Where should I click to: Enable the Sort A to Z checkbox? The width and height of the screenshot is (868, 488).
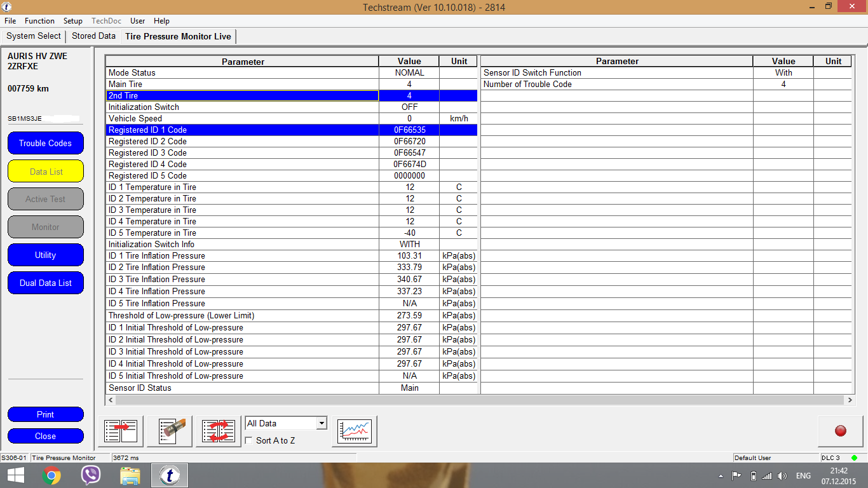249,440
